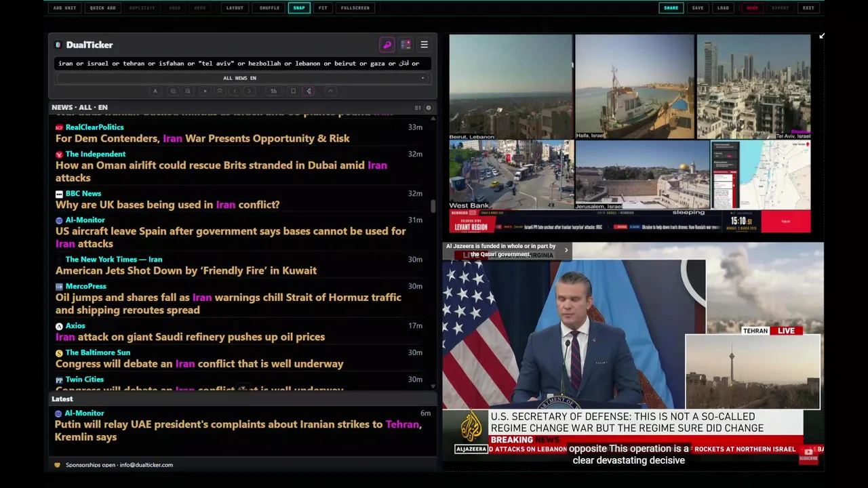Click the sponsorship icon in the footer
The image size is (868, 488).
[x=57, y=465]
